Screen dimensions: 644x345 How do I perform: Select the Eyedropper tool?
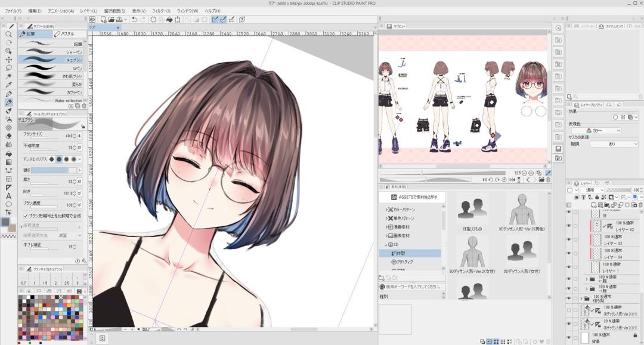[8, 85]
